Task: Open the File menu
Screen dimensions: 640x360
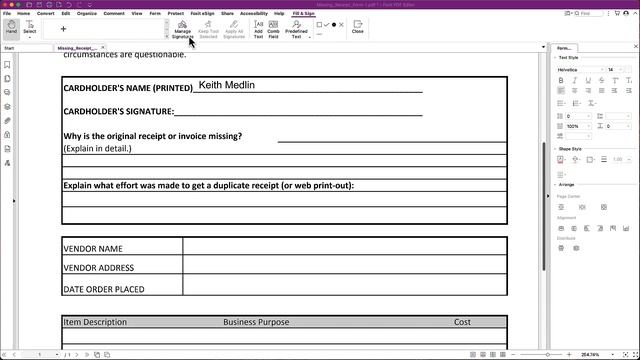Action: [7, 13]
